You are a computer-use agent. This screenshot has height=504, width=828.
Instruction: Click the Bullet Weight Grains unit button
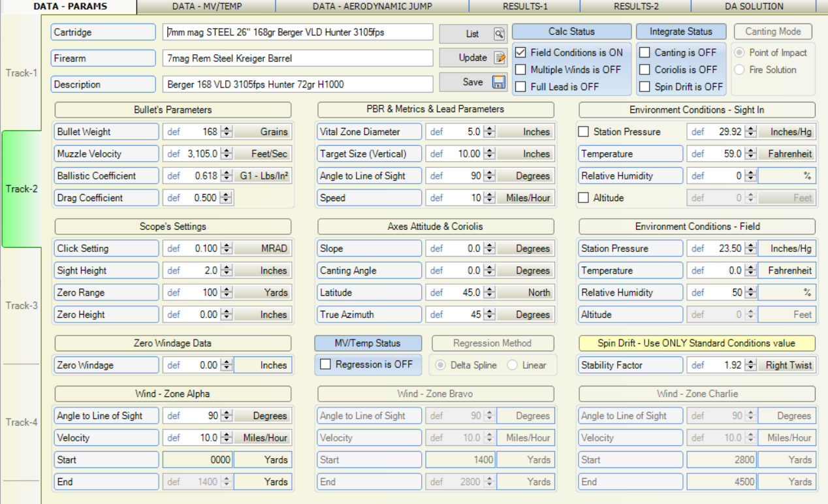(x=263, y=132)
